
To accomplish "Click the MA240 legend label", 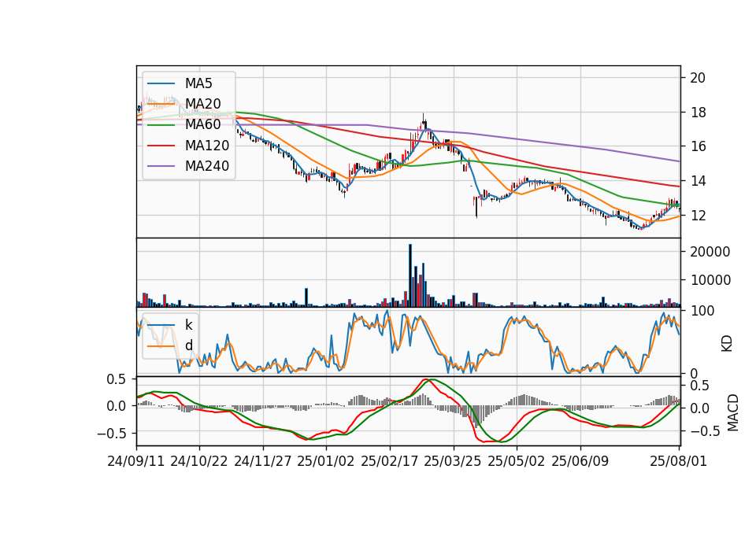I will [x=207, y=166].
